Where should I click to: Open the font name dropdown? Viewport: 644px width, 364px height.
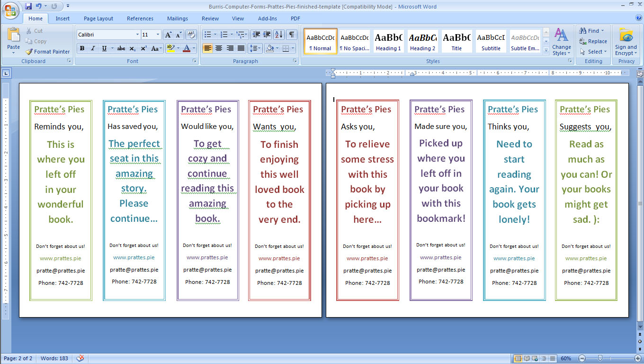click(137, 35)
